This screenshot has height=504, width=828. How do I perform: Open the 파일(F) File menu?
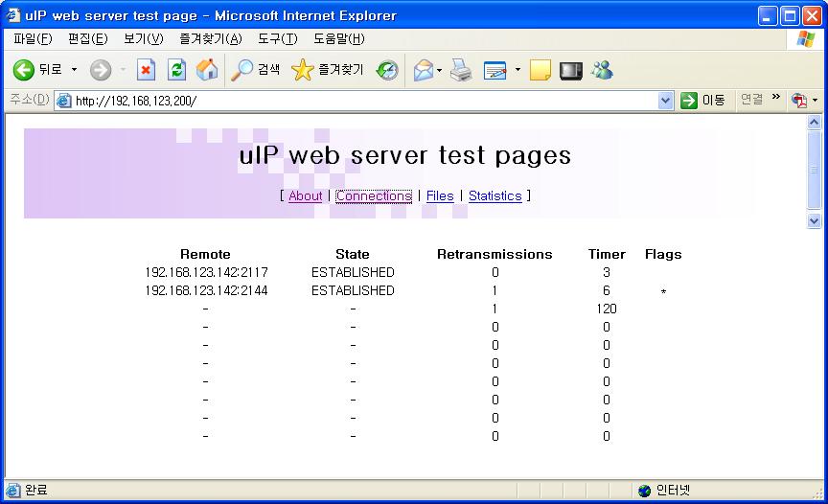[33, 39]
